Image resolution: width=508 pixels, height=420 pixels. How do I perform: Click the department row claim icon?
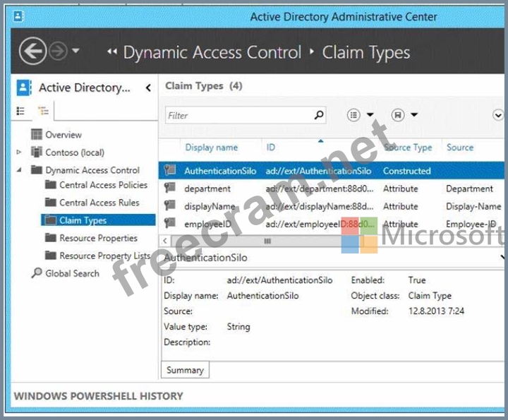coord(170,188)
